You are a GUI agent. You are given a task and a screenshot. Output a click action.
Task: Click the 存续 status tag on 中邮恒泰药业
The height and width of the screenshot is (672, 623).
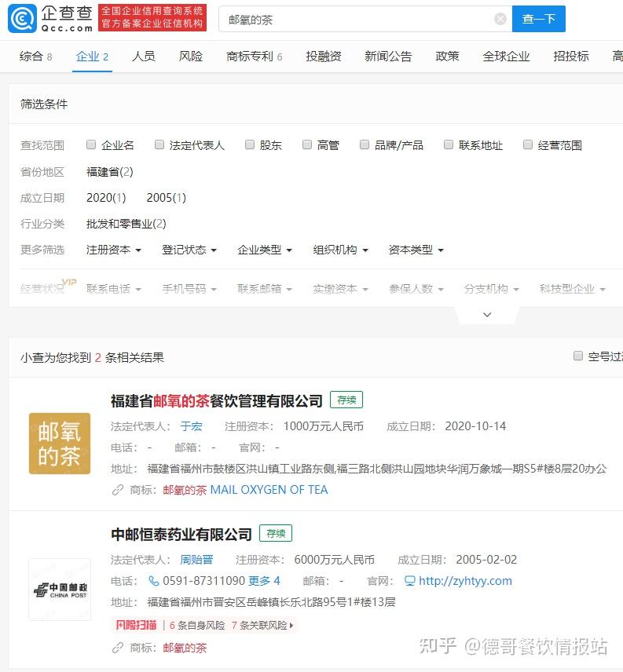tap(276, 533)
